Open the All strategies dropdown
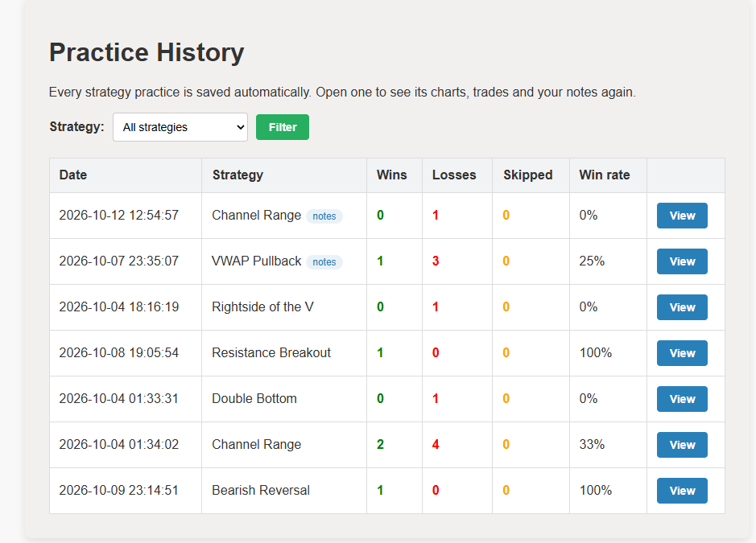This screenshot has width=756, height=543. [x=180, y=127]
